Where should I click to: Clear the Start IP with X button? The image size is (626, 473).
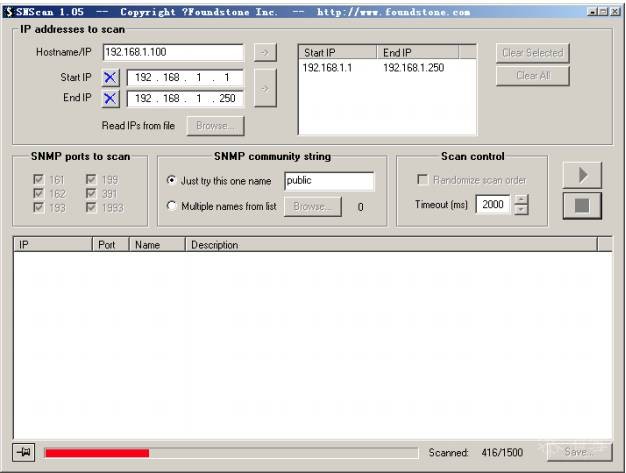pyautogui.click(x=110, y=77)
